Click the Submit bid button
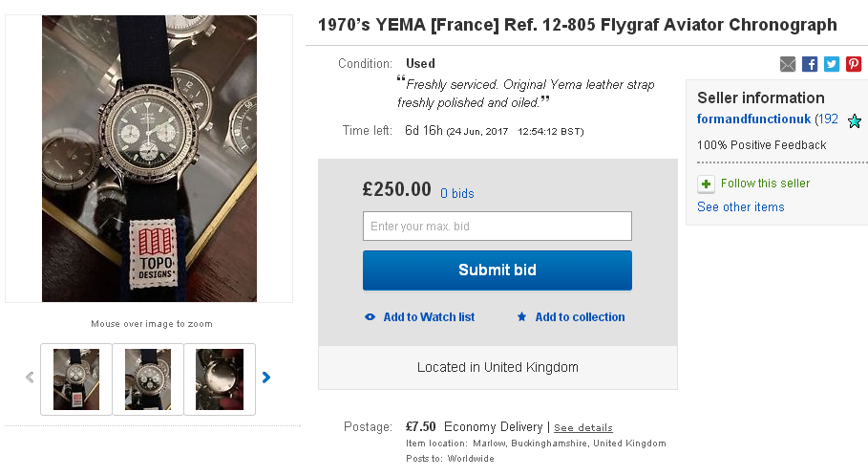 [x=497, y=270]
